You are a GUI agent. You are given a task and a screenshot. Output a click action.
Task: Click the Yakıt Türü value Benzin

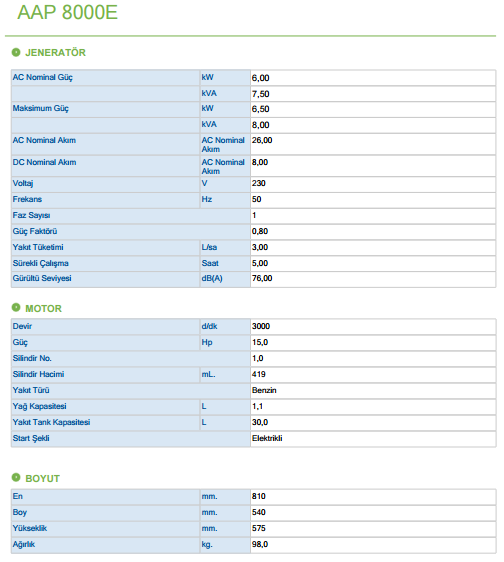[264, 390]
